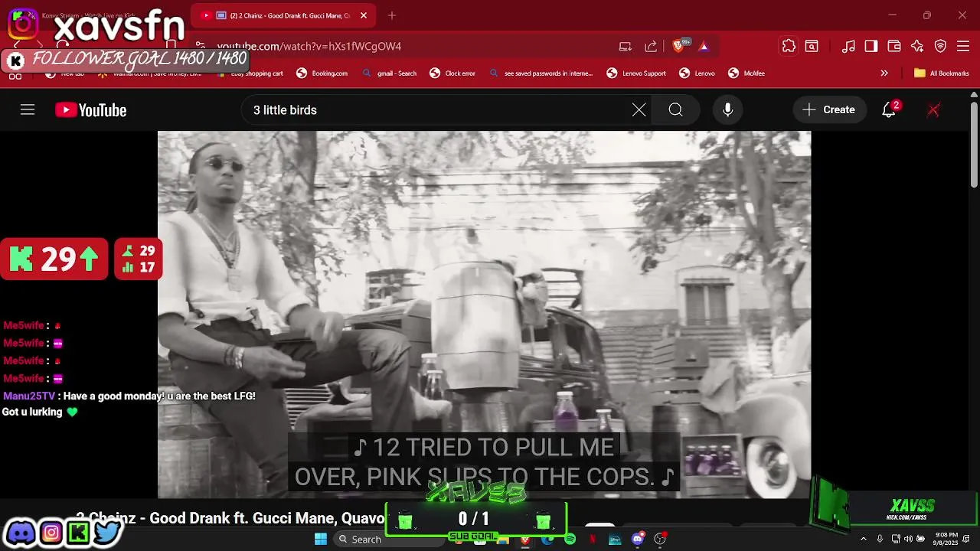Open the Brave Playlist music icon
980x551 pixels.
pyautogui.click(x=848, y=46)
